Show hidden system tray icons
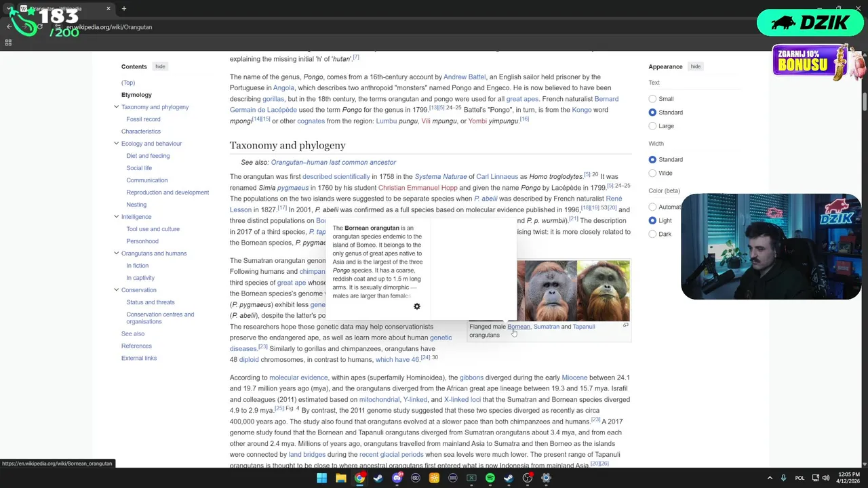This screenshot has width=868, height=488. pos(770,478)
